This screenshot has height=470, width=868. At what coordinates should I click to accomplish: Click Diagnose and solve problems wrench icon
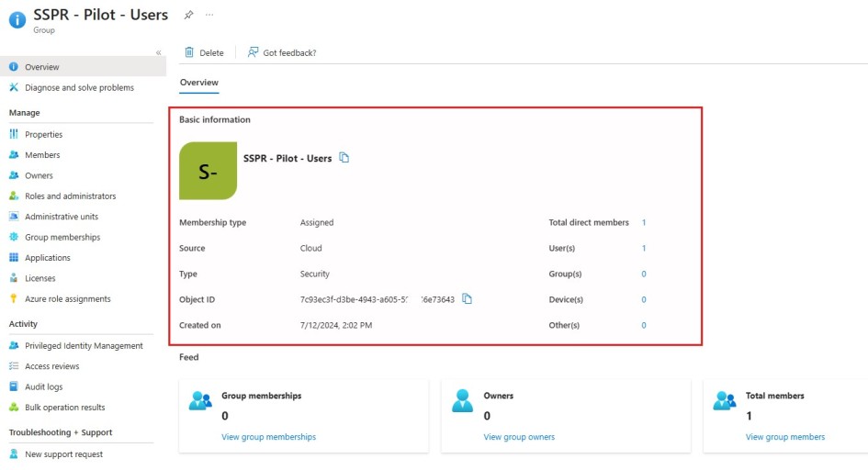pyautogui.click(x=13, y=87)
